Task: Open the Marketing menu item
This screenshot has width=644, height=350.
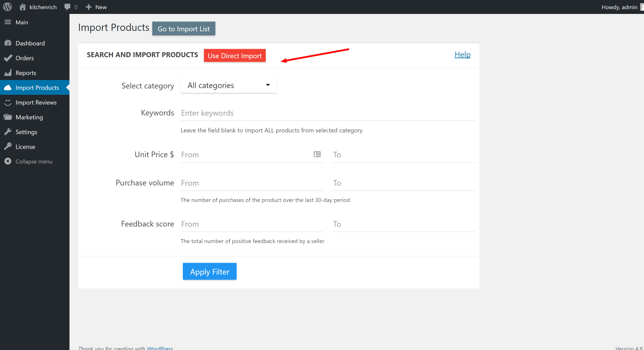Action: click(29, 117)
